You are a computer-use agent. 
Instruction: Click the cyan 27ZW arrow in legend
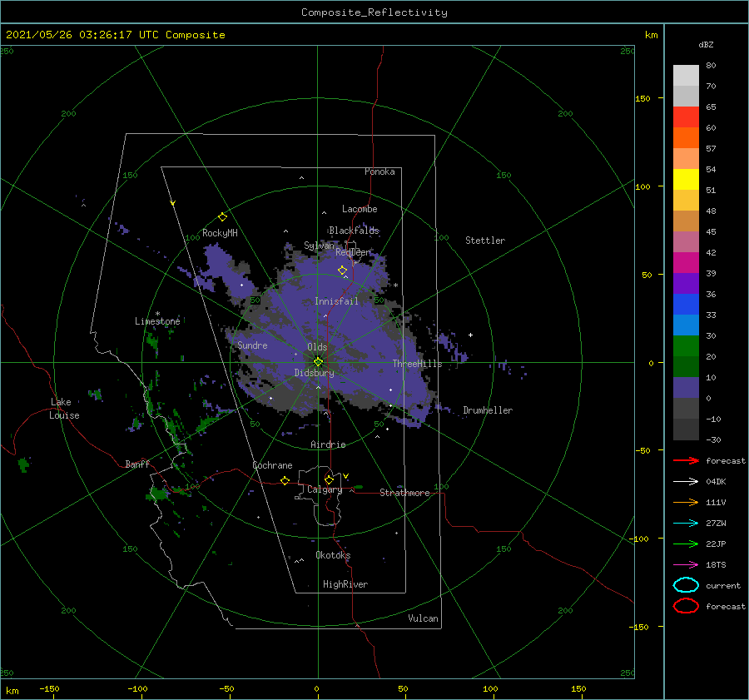point(686,524)
